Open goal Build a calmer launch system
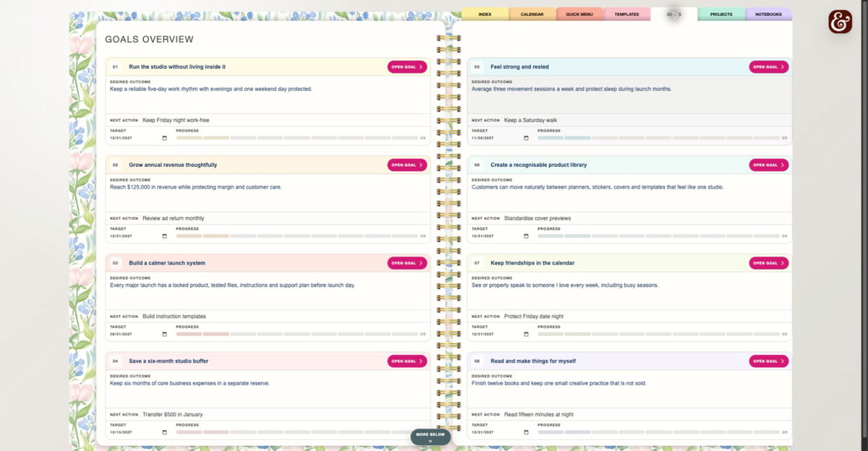 [x=407, y=263]
